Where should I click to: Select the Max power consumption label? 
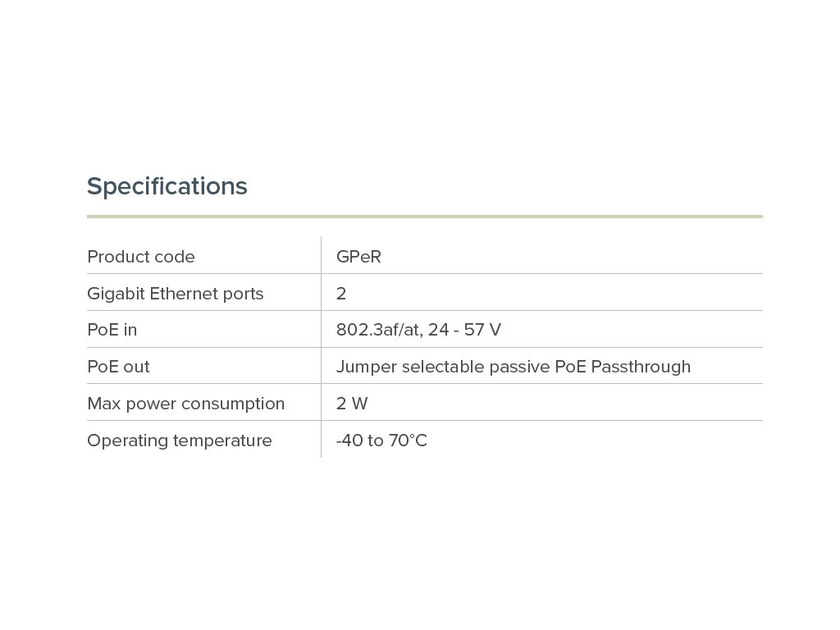186,404
